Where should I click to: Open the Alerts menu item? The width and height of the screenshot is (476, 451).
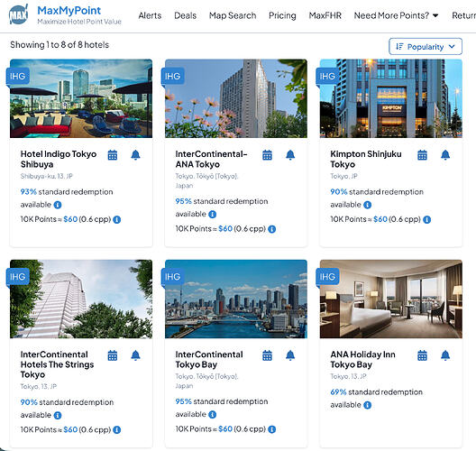tap(150, 15)
